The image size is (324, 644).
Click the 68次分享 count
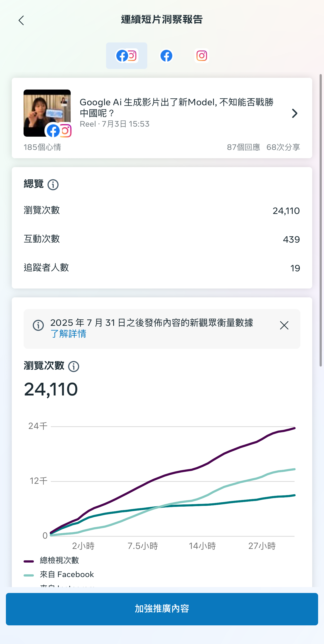point(283,147)
